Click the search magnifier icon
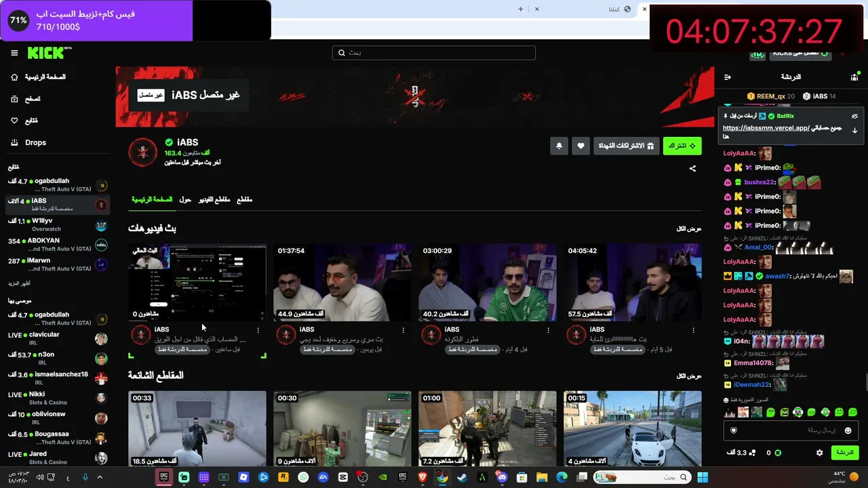This screenshot has width=868, height=488. (342, 53)
